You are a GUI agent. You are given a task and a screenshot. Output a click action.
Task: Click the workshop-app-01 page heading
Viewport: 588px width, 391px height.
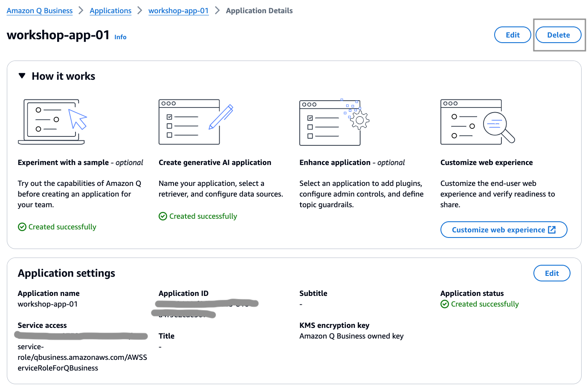click(x=58, y=35)
